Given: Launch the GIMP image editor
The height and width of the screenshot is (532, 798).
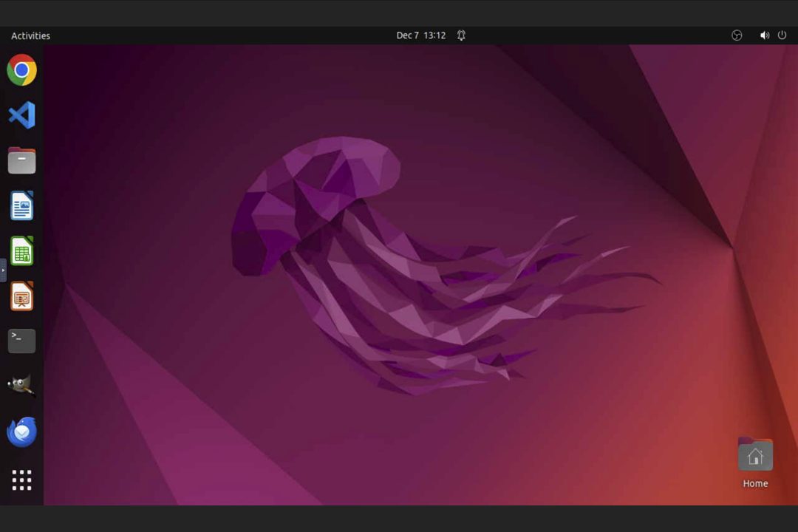Looking at the screenshot, I should pos(21,386).
